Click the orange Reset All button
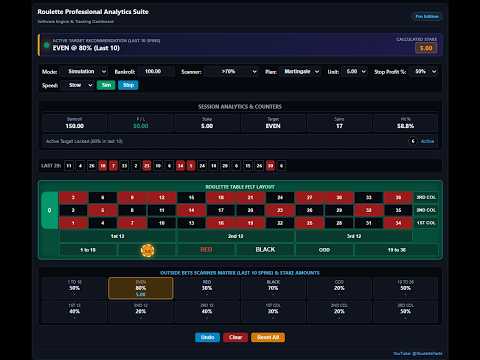Image resolution: width=480 pixels, height=360 pixels. pos(268,337)
